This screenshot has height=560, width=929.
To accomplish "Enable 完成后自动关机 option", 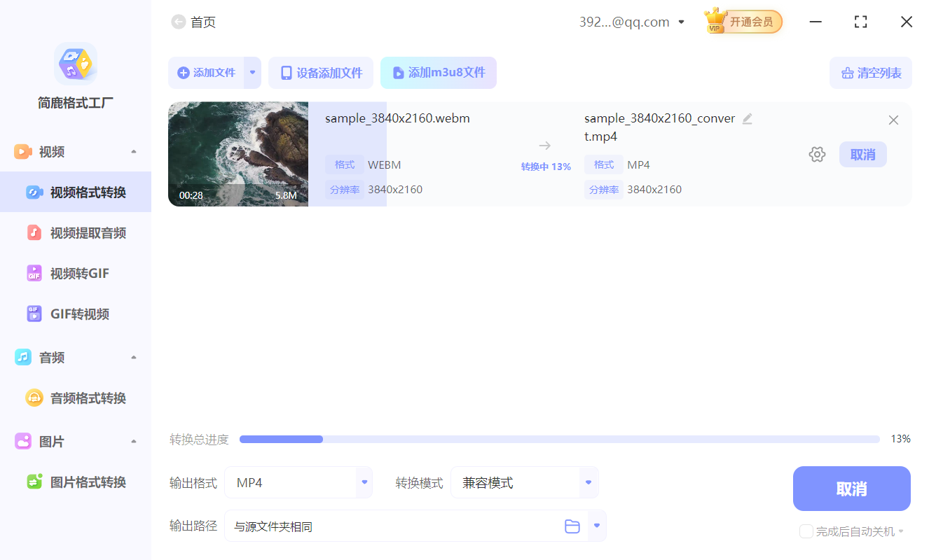I will click(806, 531).
